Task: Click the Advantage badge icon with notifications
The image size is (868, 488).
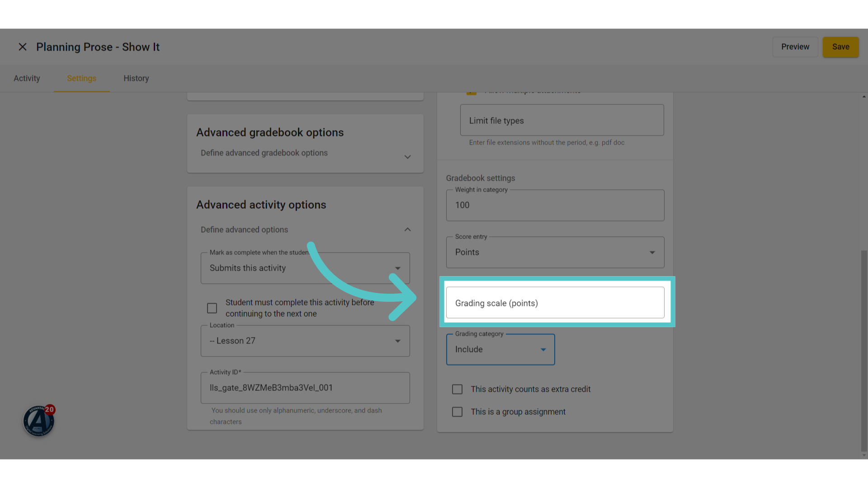Action: (x=39, y=421)
